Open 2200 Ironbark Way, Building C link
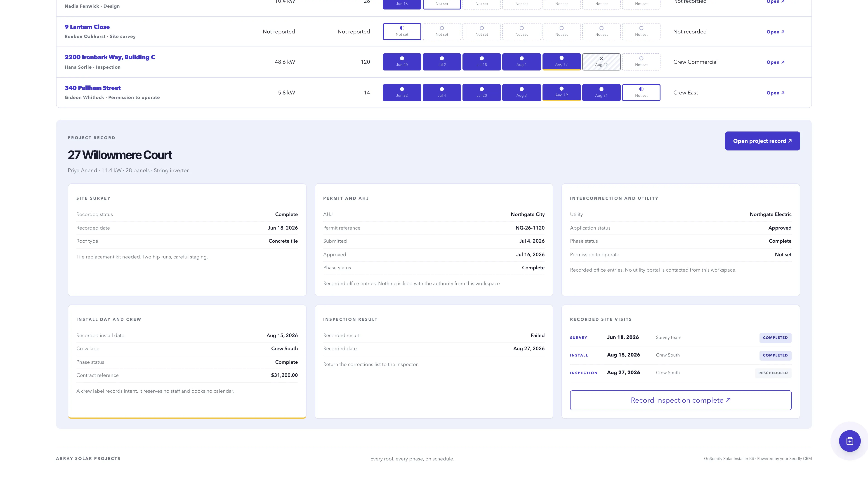 click(x=109, y=57)
